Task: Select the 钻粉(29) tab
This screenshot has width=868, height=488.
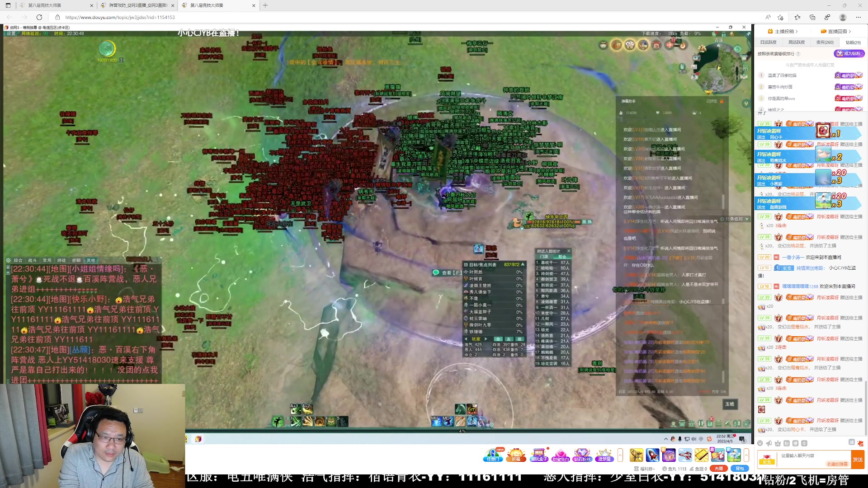Action: tap(853, 42)
